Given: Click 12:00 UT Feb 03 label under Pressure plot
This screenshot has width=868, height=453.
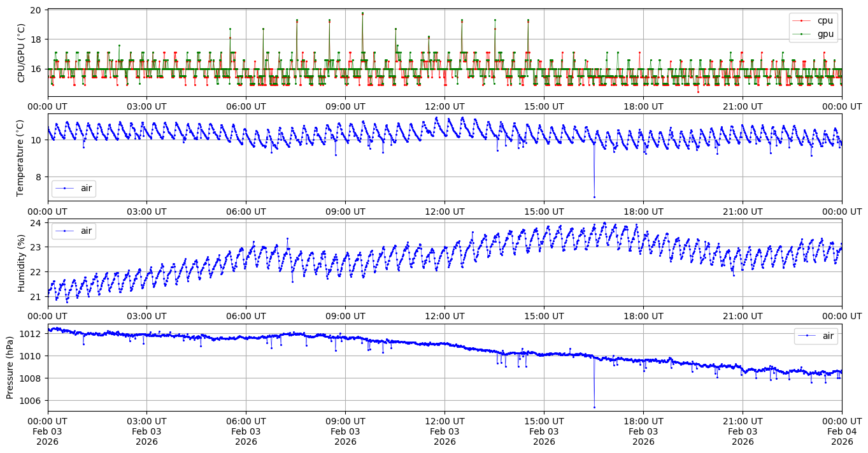Looking at the screenshot, I should point(445,431).
